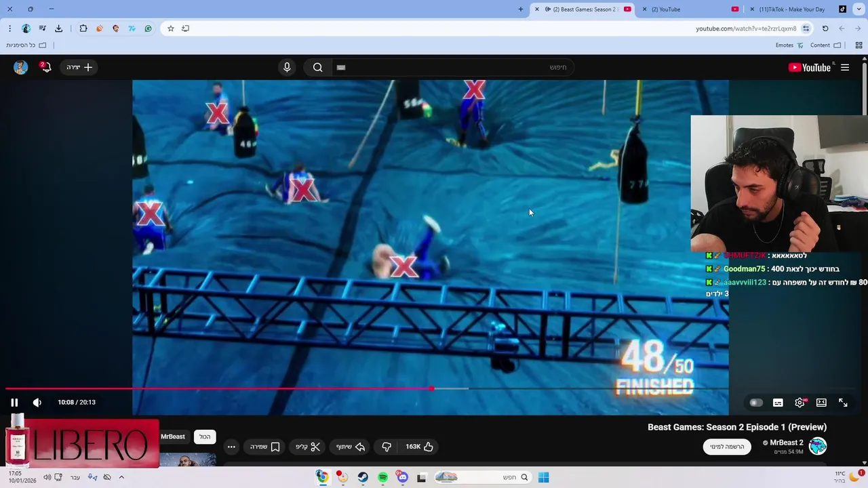This screenshot has height=488, width=868.
Task: Click the taskbar search (חפש) box
Action: point(481,477)
